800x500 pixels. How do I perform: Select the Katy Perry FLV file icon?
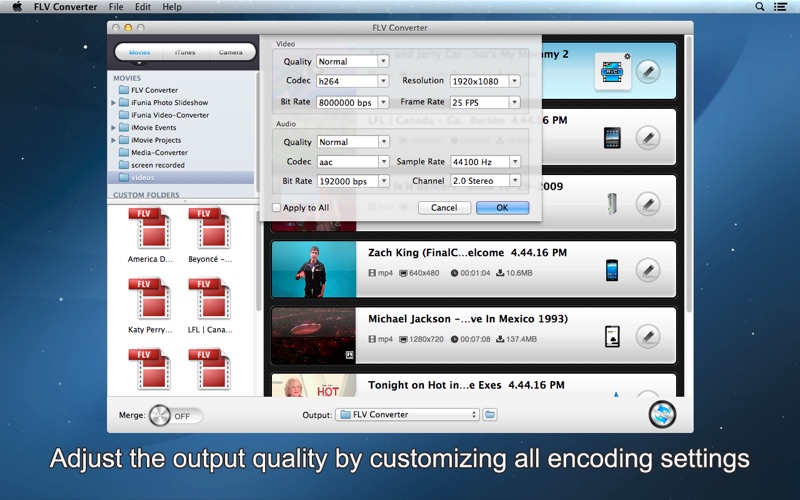tap(151, 299)
